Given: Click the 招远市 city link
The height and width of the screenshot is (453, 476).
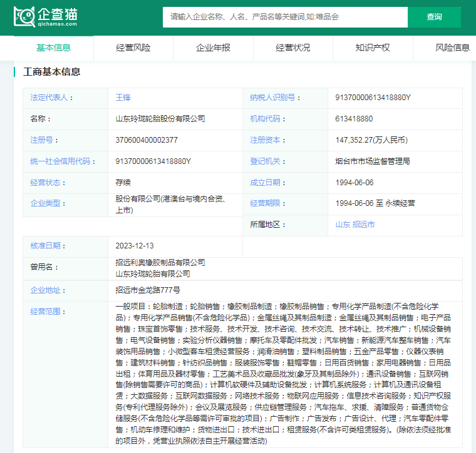Looking at the screenshot, I should coord(363,225).
